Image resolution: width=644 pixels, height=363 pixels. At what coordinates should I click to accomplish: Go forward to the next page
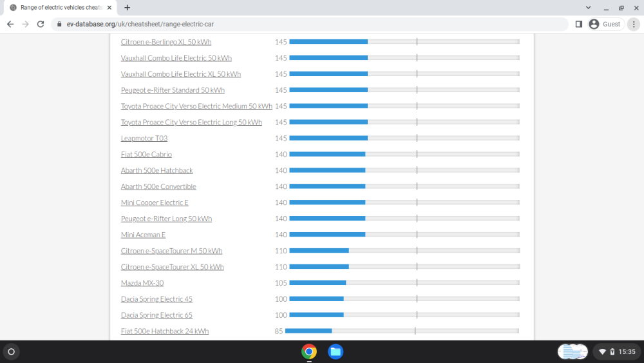(x=26, y=25)
